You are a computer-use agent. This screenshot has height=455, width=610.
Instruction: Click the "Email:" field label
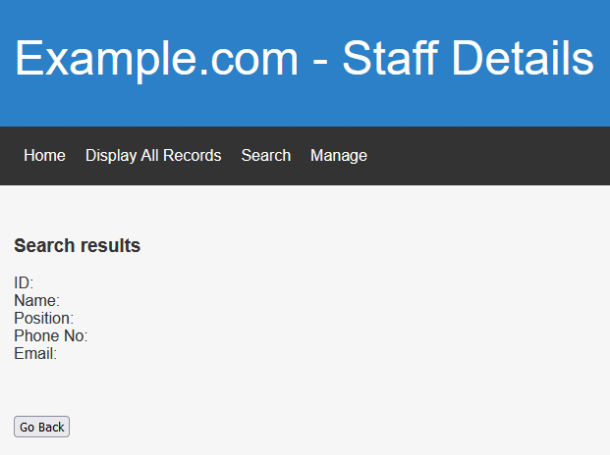pyautogui.click(x=36, y=353)
